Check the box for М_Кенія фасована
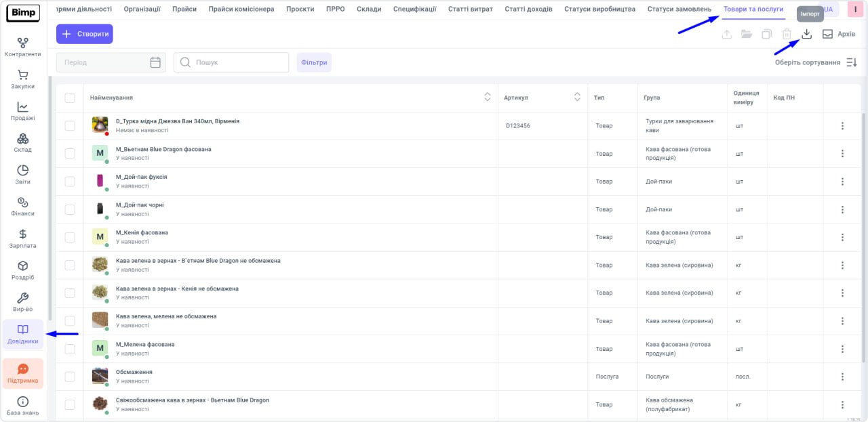 (70, 237)
